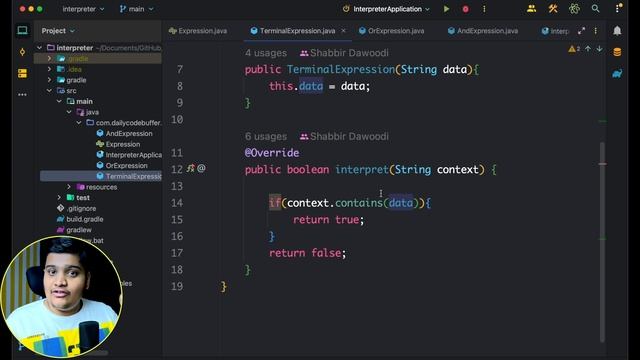
Task: Open the more actions menu beside stop
Action: [484, 9]
